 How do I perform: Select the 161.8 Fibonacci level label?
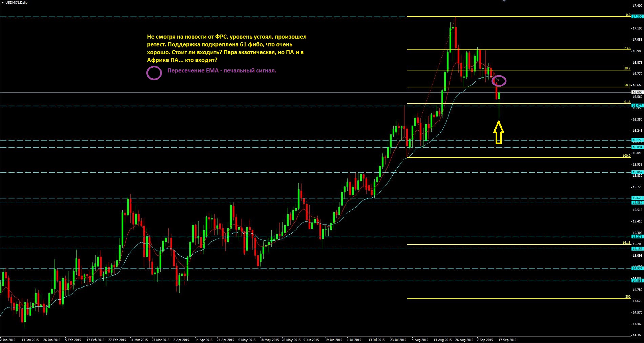pos(626,243)
